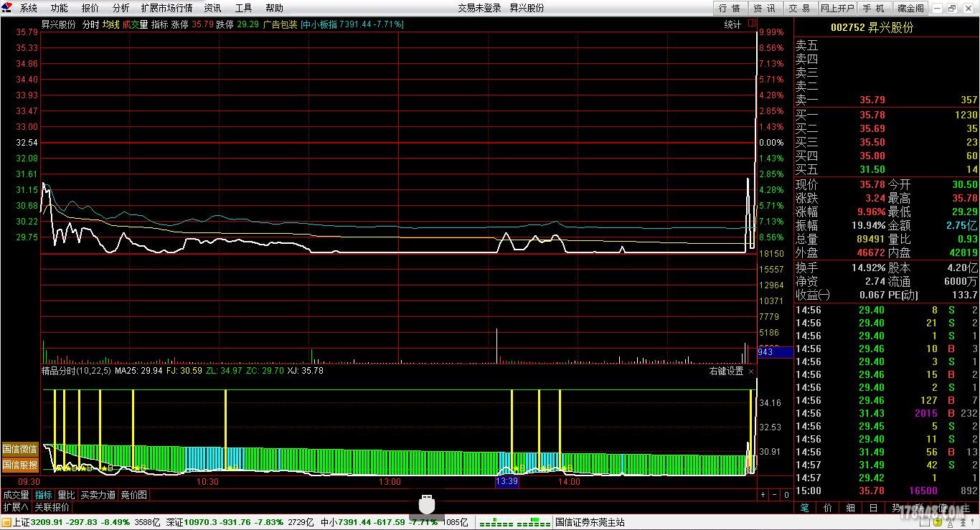Click the 交易 button at top right
980x530 pixels.
click(799, 8)
